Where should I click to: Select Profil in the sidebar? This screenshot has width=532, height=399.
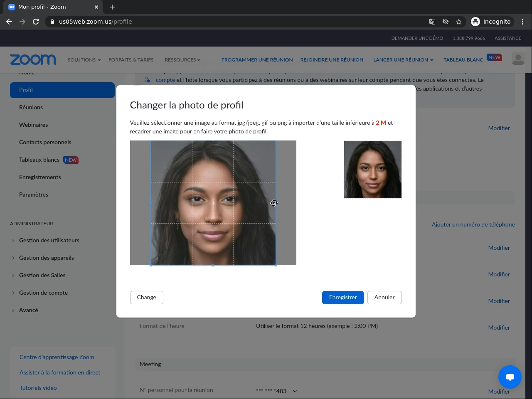[x=62, y=90]
